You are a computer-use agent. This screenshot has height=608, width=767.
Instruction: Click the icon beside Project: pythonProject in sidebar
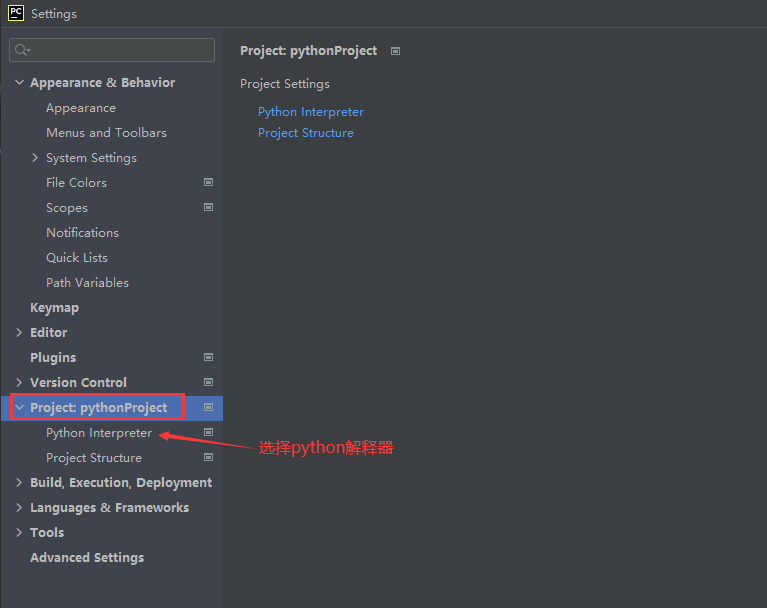(x=208, y=407)
